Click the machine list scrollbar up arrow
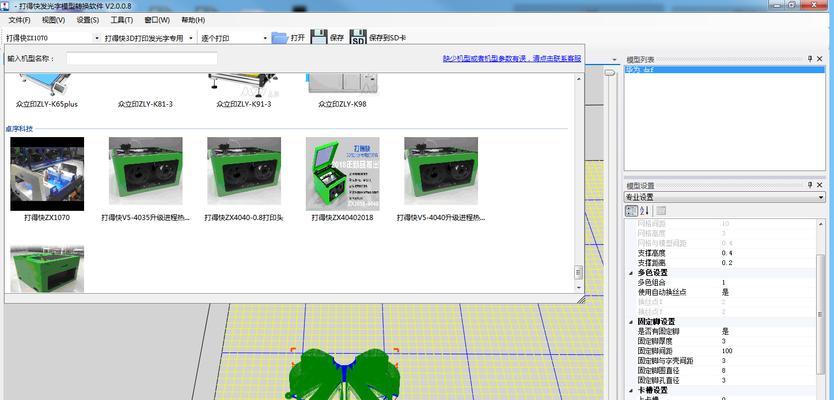 579,79
